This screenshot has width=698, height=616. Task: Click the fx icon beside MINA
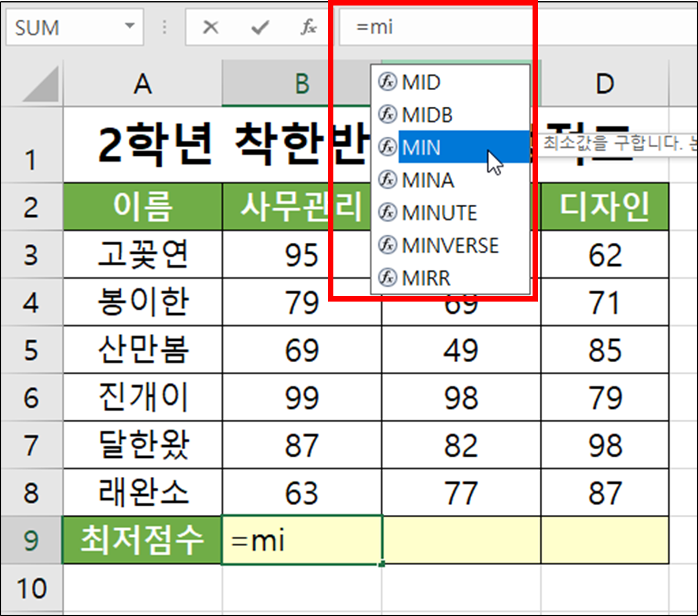(x=387, y=180)
